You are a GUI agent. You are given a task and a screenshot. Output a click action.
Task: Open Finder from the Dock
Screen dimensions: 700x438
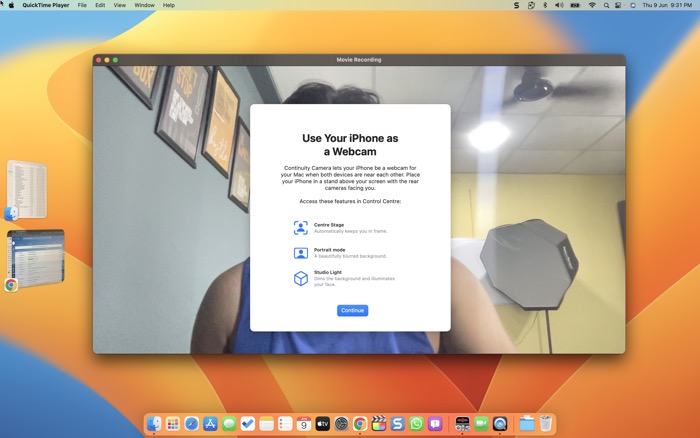point(154,423)
